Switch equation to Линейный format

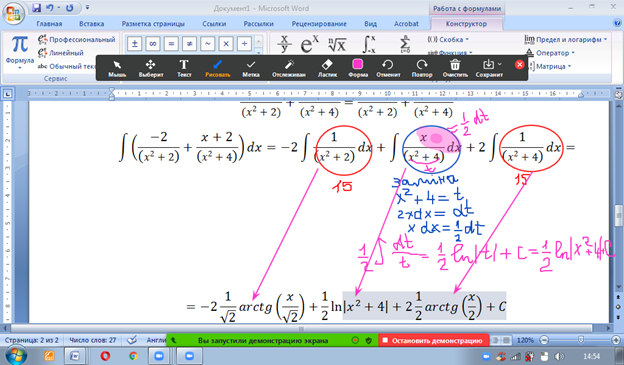tap(61, 53)
